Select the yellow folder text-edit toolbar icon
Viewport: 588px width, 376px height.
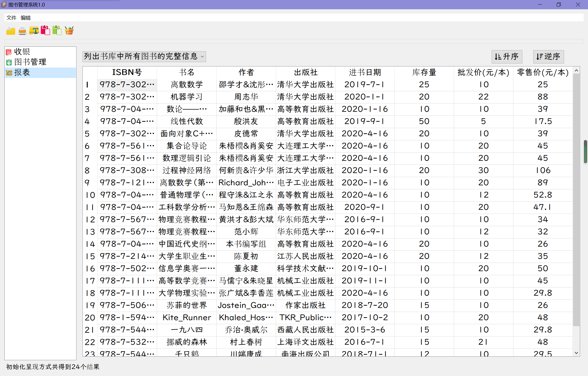pyautogui.click(x=34, y=31)
